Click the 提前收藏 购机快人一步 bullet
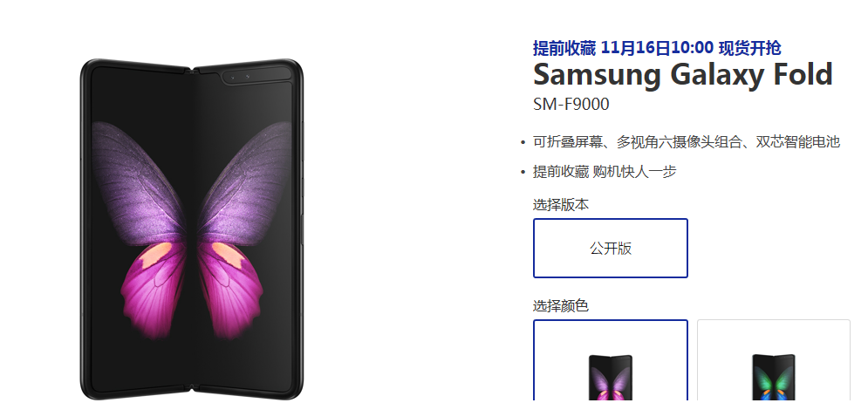868x403 pixels. [605, 172]
